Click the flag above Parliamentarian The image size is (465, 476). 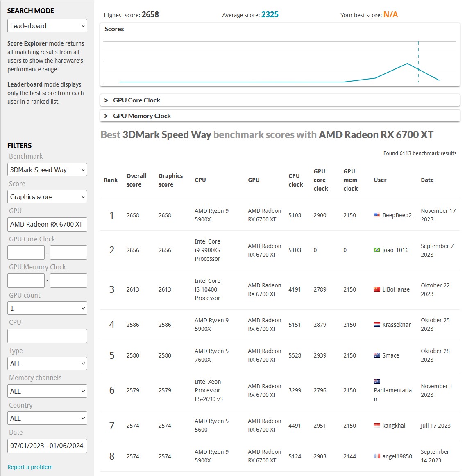click(377, 382)
